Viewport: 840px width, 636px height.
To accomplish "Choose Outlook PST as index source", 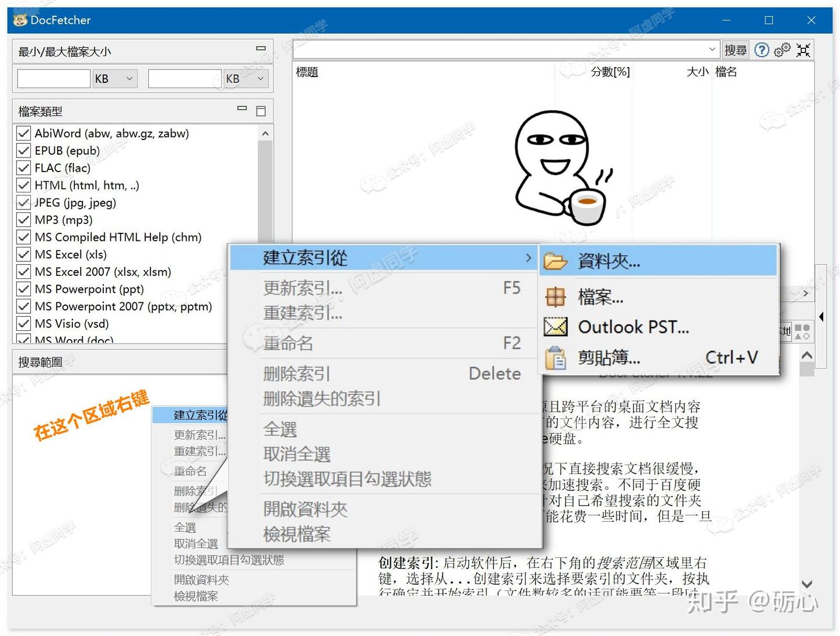I will click(x=632, y=327).
